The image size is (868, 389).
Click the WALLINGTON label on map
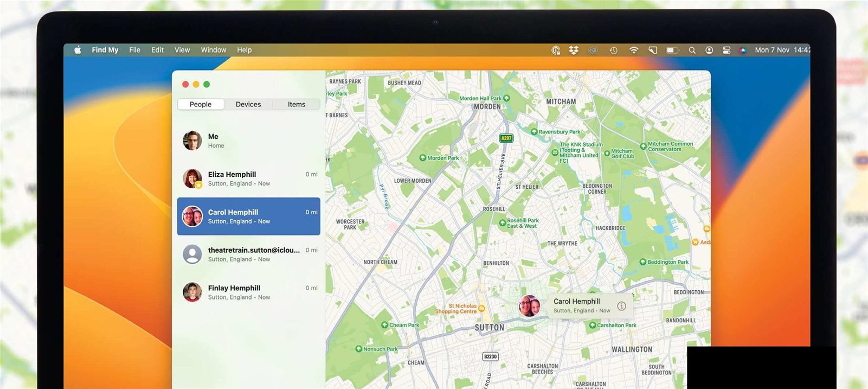(x=632, y=349)
